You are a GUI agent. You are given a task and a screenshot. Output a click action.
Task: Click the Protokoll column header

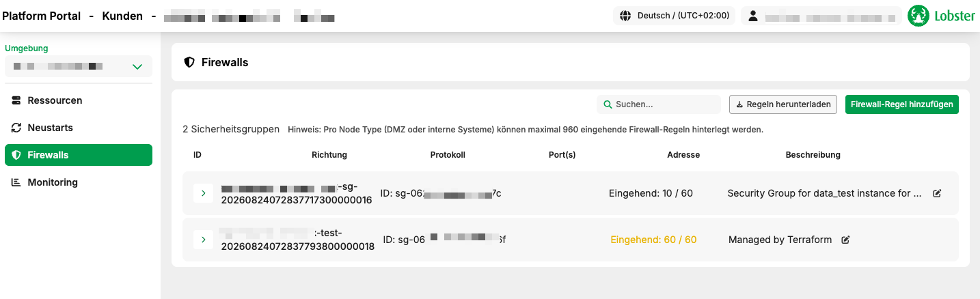448,155
